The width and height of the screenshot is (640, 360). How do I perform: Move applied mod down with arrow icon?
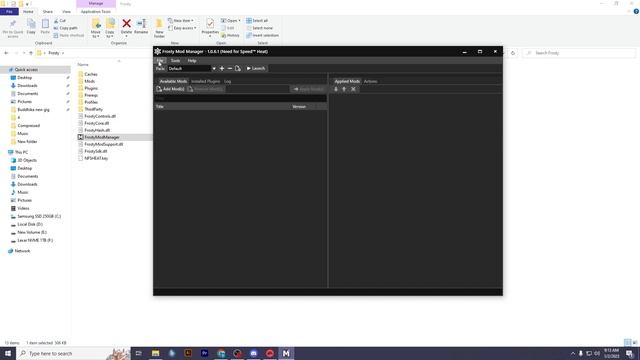click(336, 89)
